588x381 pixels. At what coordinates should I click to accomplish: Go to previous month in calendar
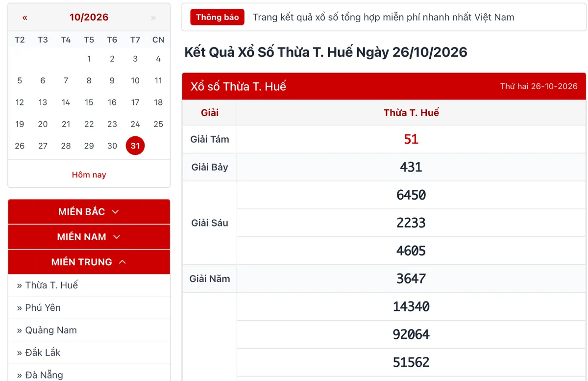click(25, 18)
